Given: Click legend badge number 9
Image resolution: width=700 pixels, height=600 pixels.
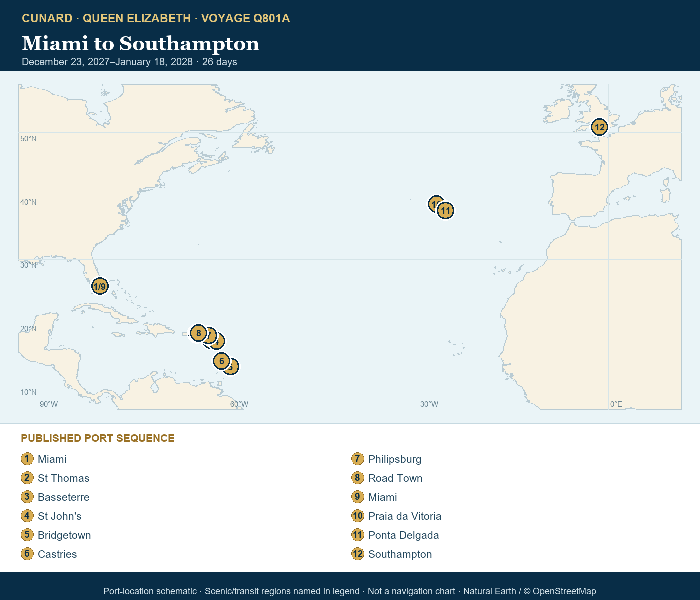Looking at the screenshot, I should pos(358,497).
